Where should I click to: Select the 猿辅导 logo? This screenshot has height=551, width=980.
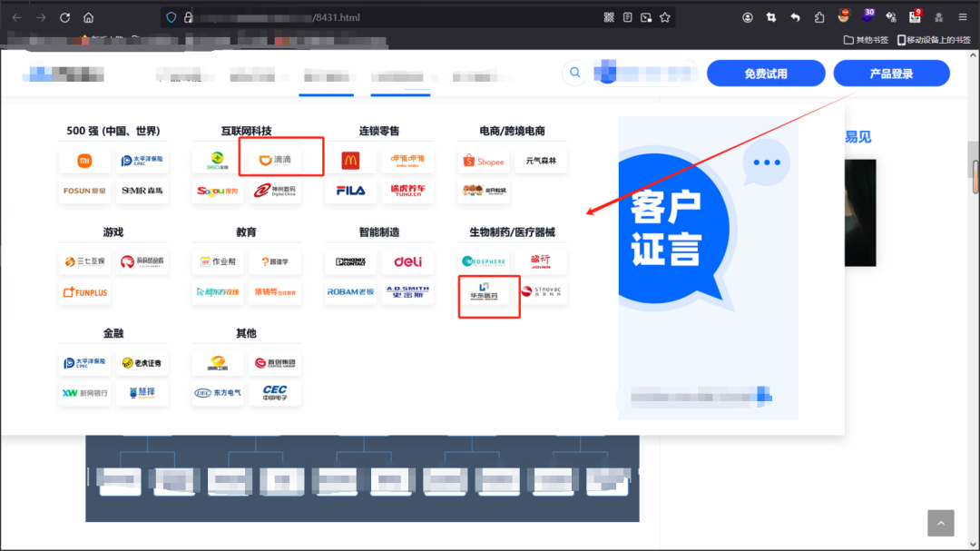[275, 292]
